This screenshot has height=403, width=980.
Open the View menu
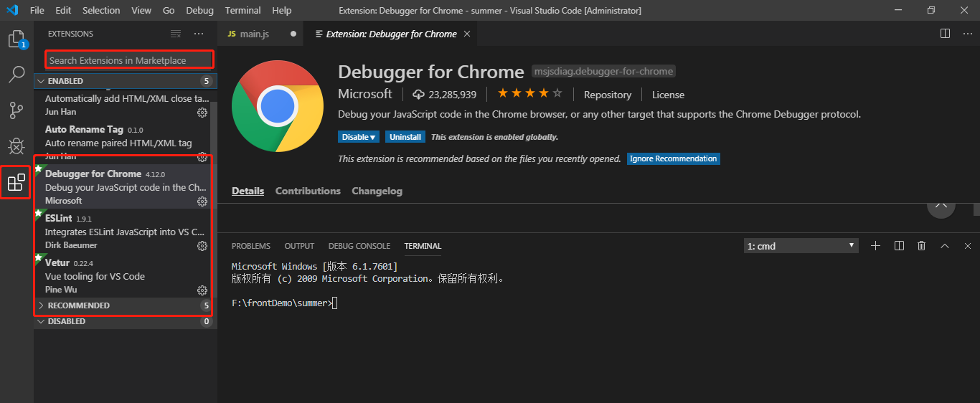click(x=141, y=10)
